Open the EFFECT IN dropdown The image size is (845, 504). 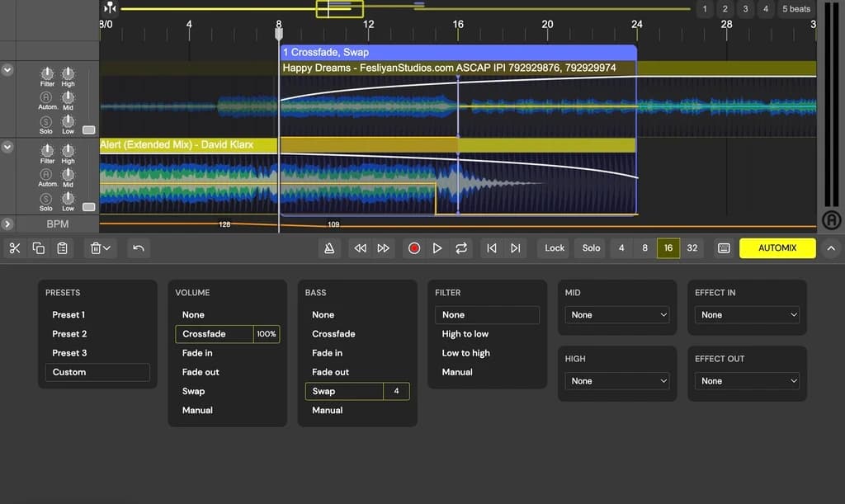[747, 315]
